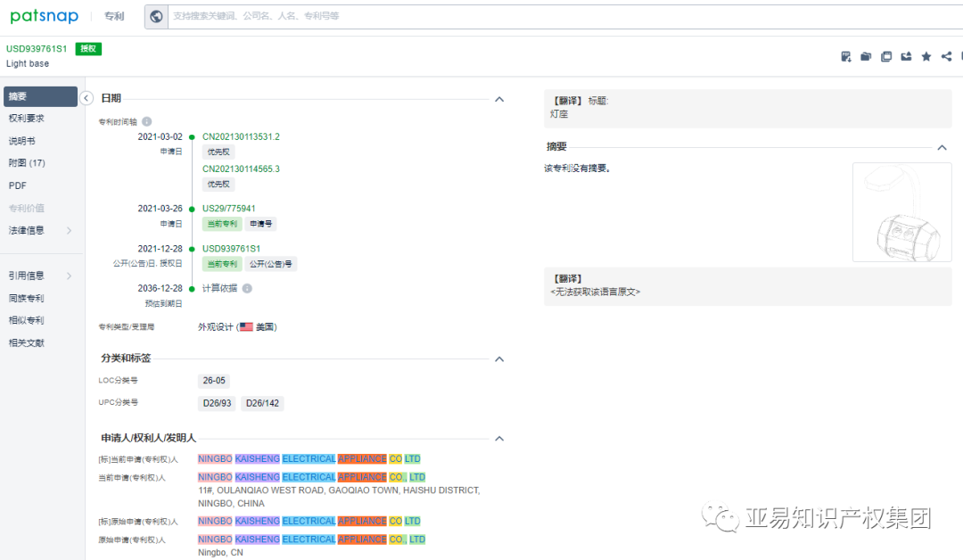
Task: Click applicant name in 当前申请(专利权)人 row
Action: point(311,477)
